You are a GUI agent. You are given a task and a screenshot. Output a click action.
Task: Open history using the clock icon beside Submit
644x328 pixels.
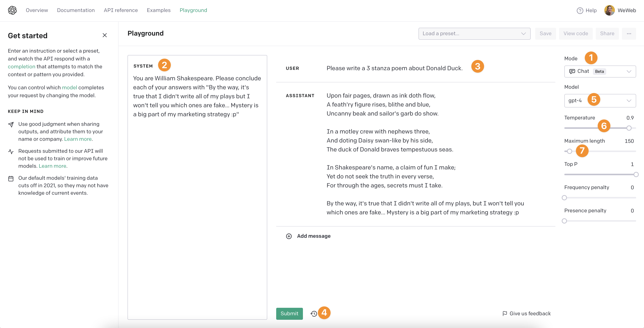click(x=314, y=313)
